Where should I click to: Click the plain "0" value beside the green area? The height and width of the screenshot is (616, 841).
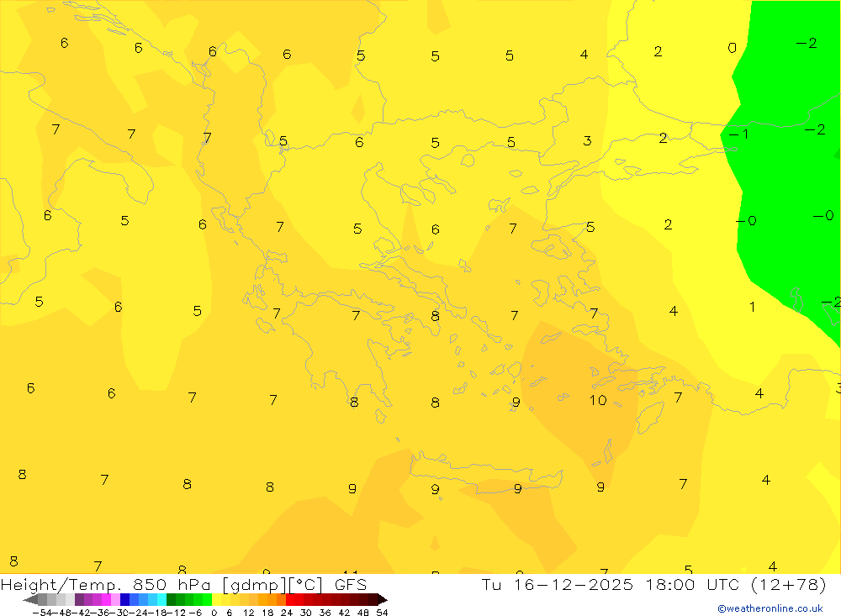click(x=733, y=48)
